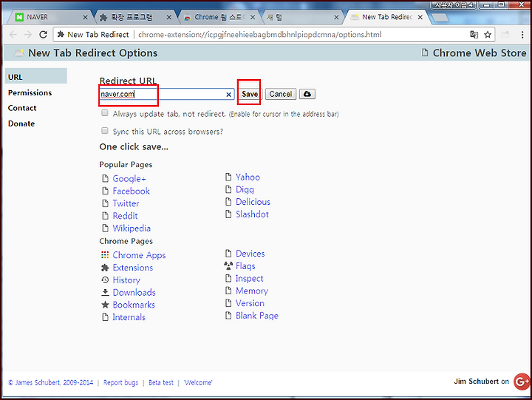532x400 pixels.
Task: Open Chrome's three-dot menu
Action: (522, 34)
